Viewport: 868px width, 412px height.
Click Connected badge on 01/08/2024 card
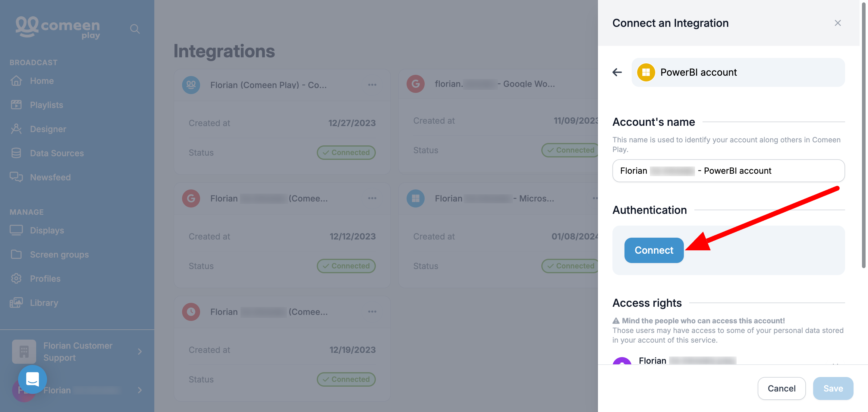pos(570,266)
